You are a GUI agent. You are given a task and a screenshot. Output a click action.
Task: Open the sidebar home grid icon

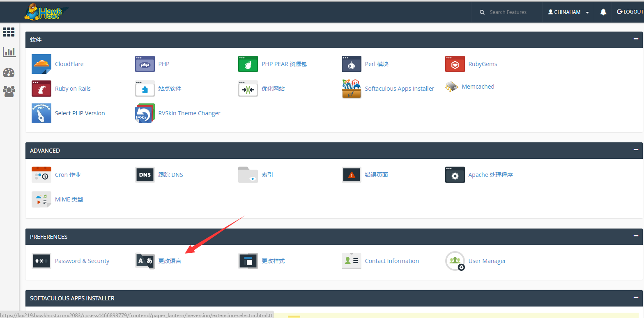click(x=9, y=32)
